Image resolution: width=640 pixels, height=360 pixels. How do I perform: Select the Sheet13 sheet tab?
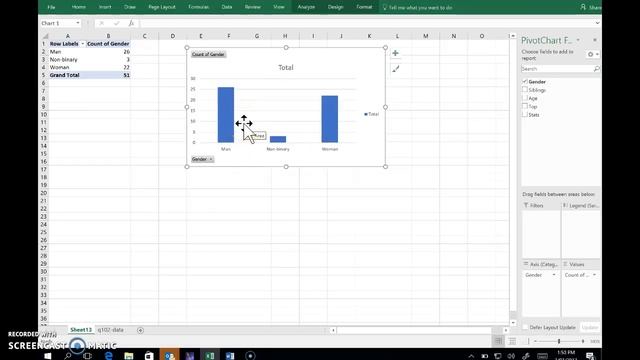pos(81,330)
